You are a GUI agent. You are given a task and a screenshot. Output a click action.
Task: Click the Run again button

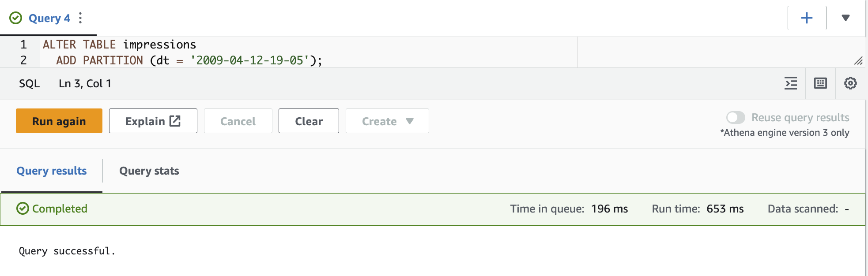59,121
